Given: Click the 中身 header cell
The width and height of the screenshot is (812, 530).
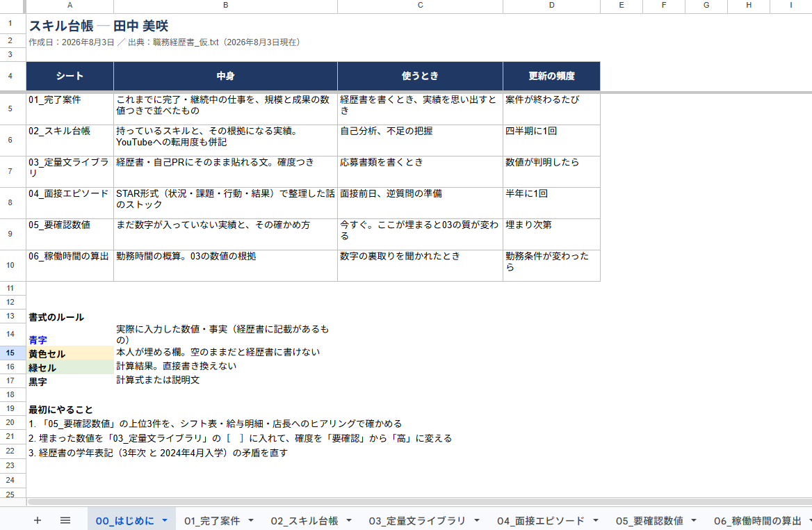Looking at the screenshot, I should click(x=225, y=76).
